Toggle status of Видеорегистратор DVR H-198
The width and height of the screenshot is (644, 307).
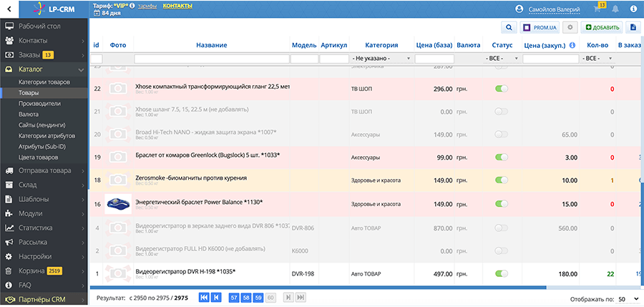pyautogui.click(x=502, y=273)
